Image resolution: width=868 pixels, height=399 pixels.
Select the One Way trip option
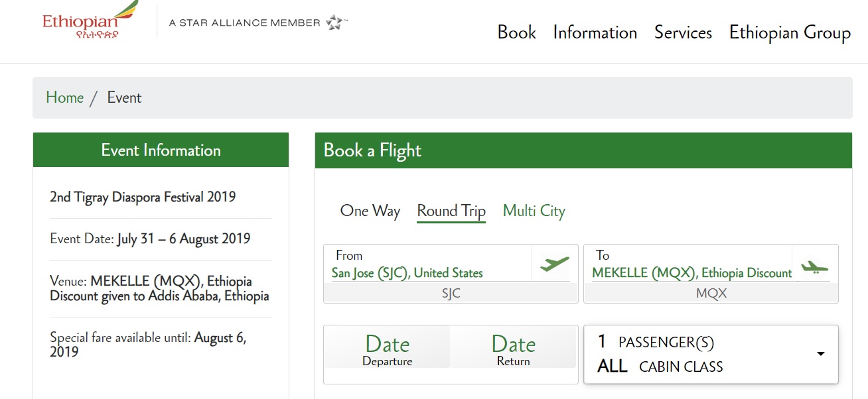[x=370, y=211]
